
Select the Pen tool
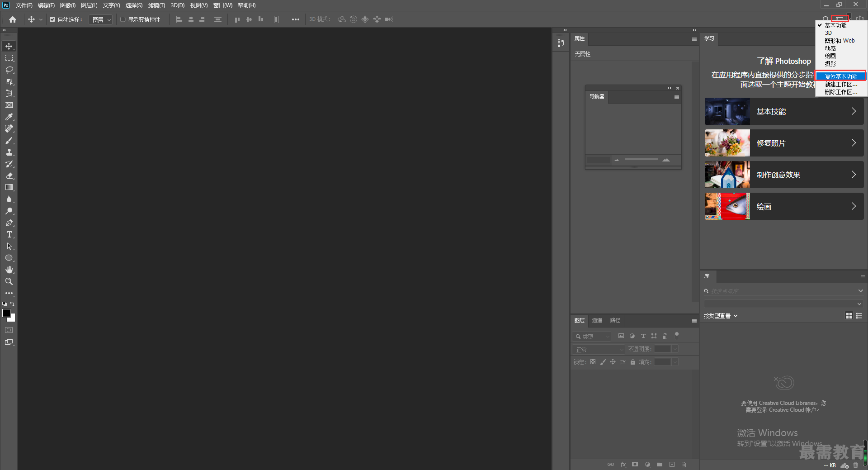(9, 223)
